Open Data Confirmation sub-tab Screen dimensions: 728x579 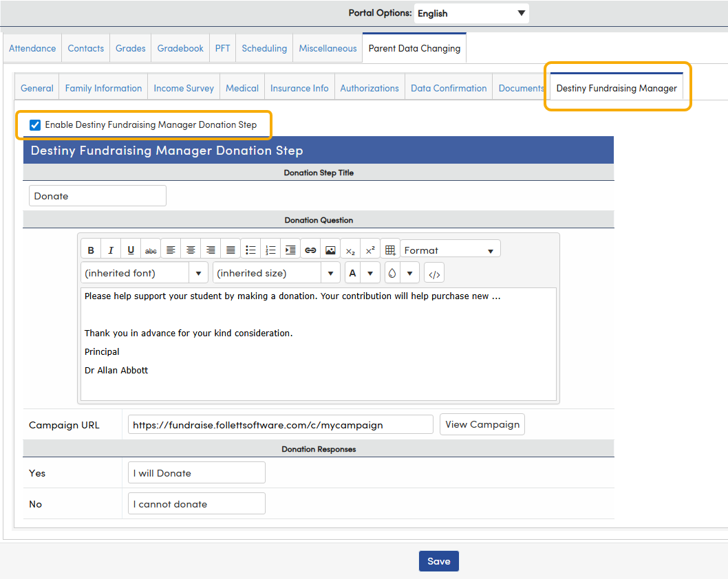[x=449, y=88]
